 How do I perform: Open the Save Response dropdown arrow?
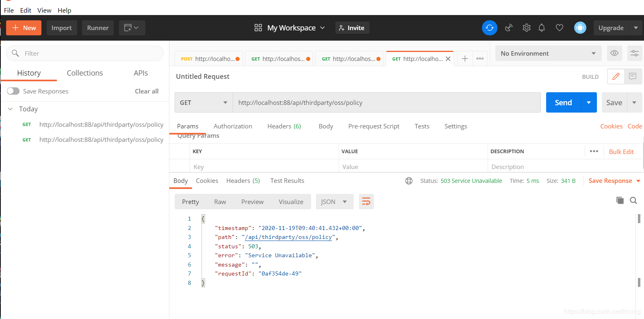pos(638,181)
